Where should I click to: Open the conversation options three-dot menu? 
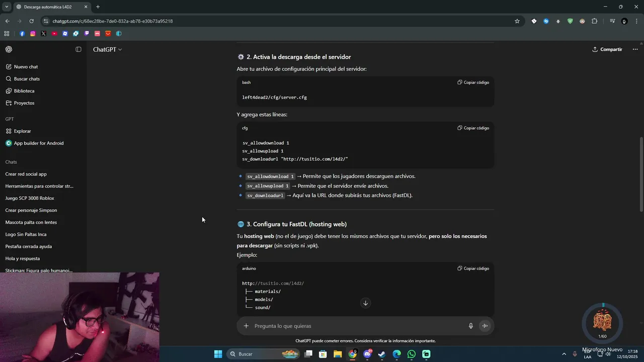(635, 49)
